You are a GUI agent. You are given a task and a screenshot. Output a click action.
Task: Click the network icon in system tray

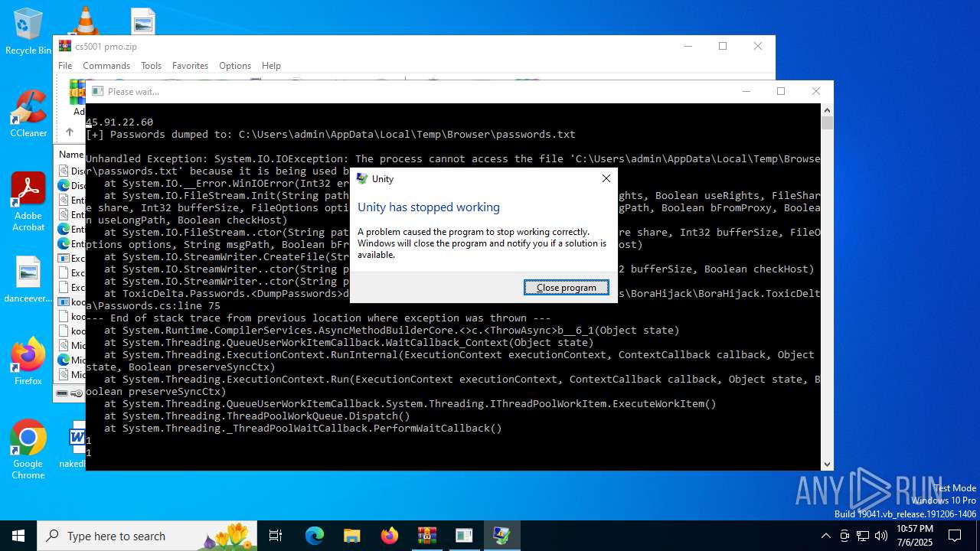(x=863, y=536)
